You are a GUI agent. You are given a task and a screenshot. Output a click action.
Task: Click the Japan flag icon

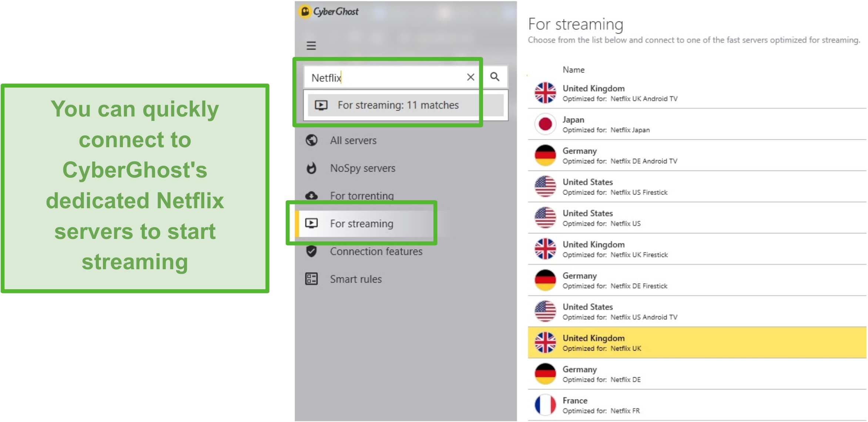[x=545, y=124]
